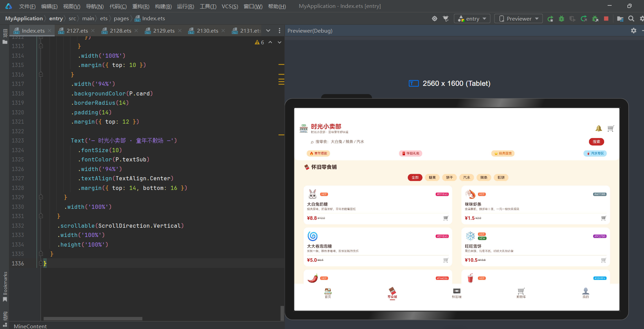Screen dimensions: 644x329
Task: Click the green reload apply-changes icon
Action: click(584, 19)
